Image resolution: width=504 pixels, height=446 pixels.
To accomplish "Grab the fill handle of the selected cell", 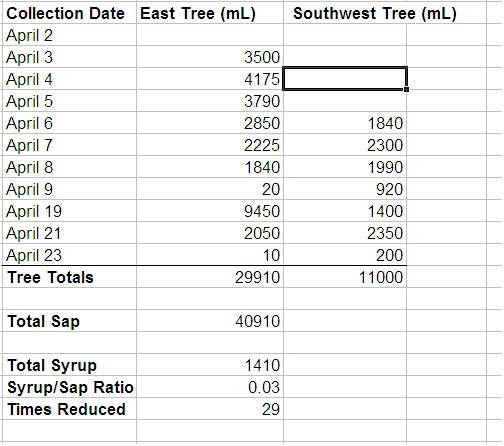I will coord(406,89).
